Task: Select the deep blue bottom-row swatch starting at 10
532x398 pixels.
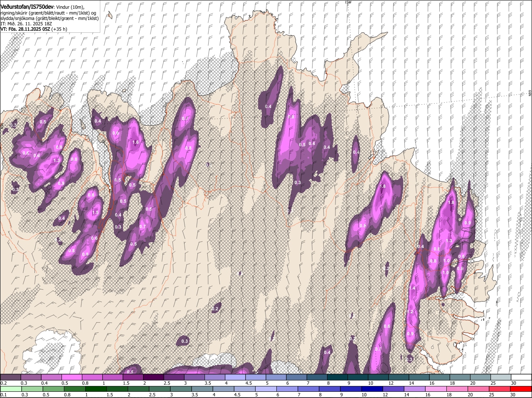Action: (372, 389)
